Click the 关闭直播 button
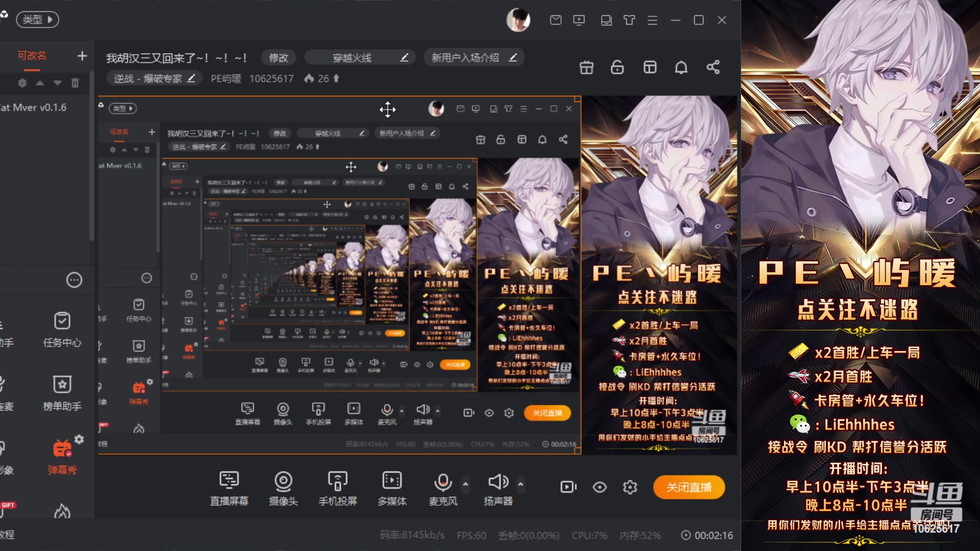Viewport: 980px width, 551px height. tap(689, 487)
